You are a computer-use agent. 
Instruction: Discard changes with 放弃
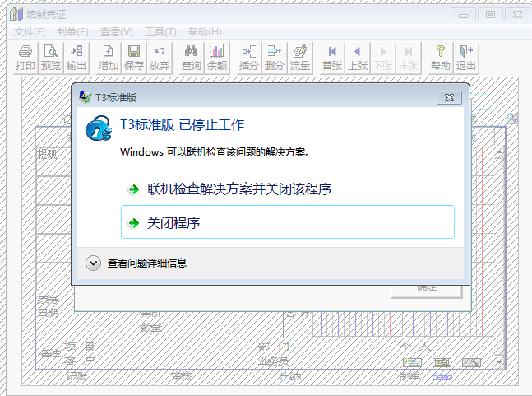click(160, 58)
